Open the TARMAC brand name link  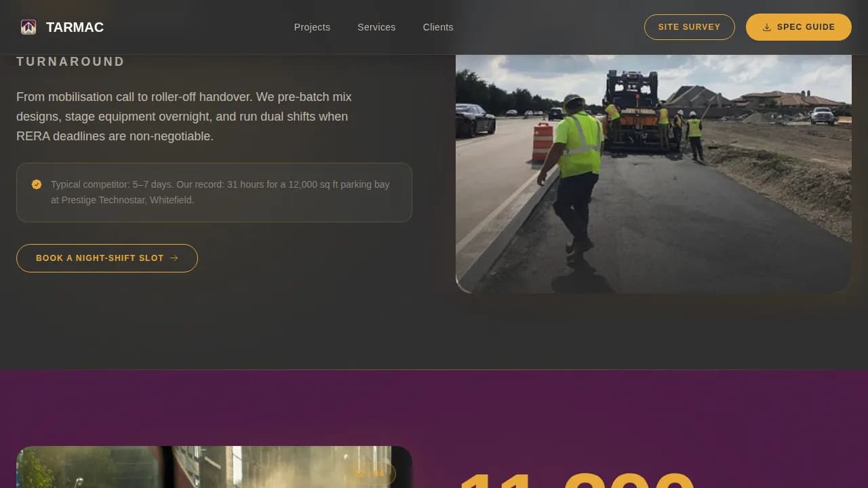pos(75,27)
